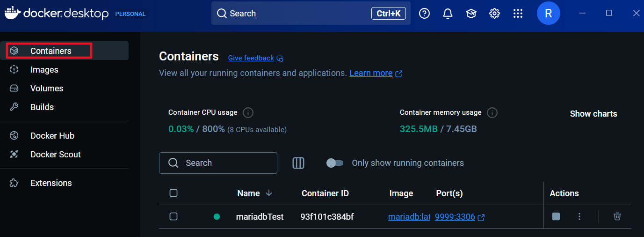Stop the mariadbTest container

pos(556,216)
